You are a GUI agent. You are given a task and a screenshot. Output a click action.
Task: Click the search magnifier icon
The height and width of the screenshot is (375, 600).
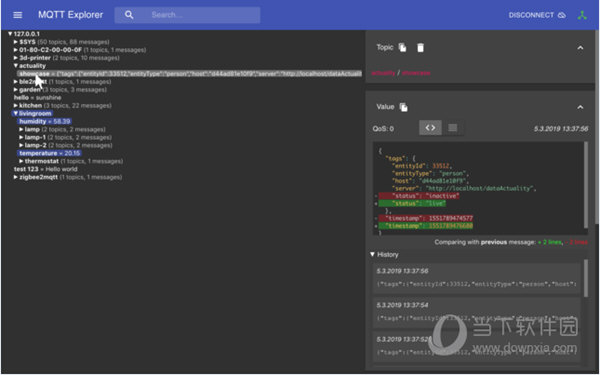click(129, 15)
